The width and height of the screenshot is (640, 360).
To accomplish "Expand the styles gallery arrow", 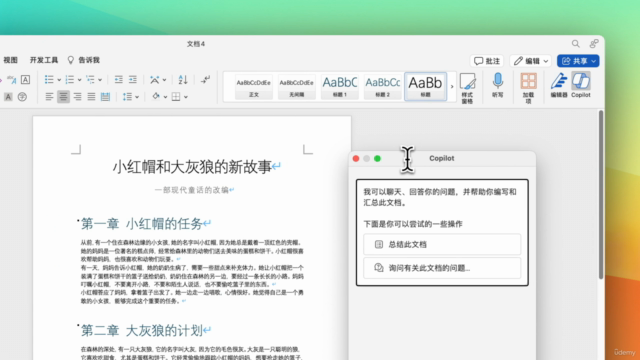I will [452, 87].
